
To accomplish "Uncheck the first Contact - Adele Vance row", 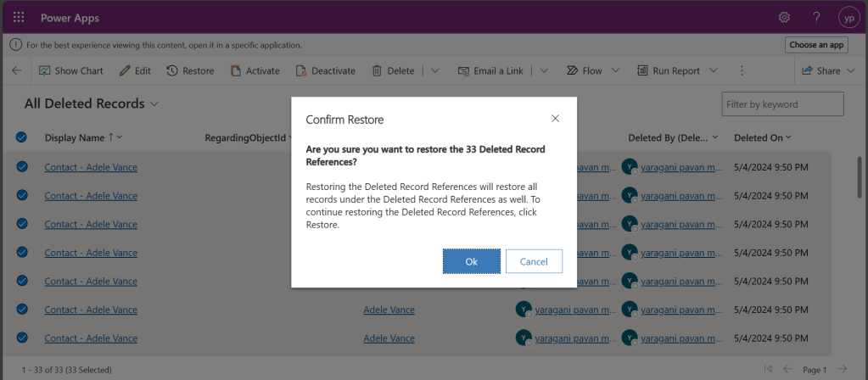I will [22, 167].
